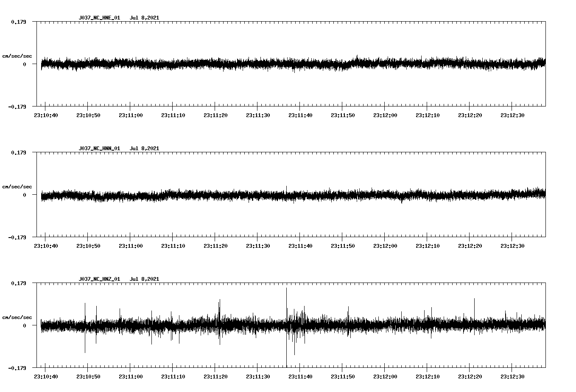The image size is (576, 392).
Task: Click the -0.179 lower limit on the HNZ axis
Action: [17, 368]
